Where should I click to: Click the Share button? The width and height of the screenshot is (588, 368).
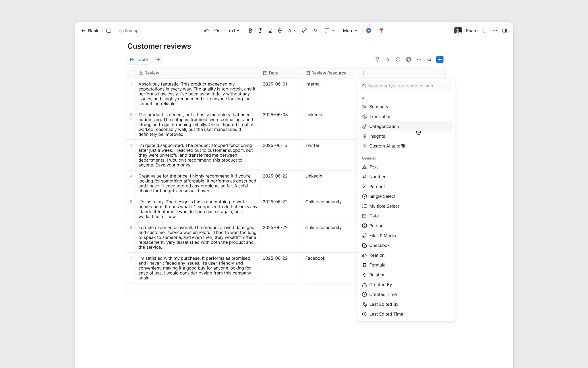pyautogui.click(x=471, y=30)
